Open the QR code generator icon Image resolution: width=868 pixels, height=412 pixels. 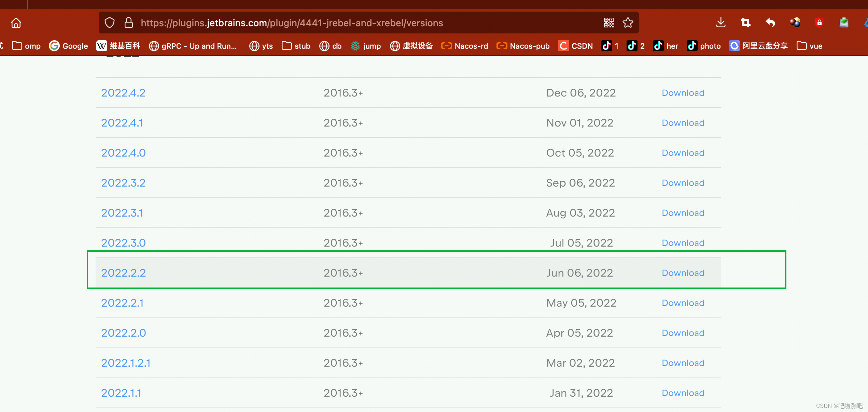[608, 23]
